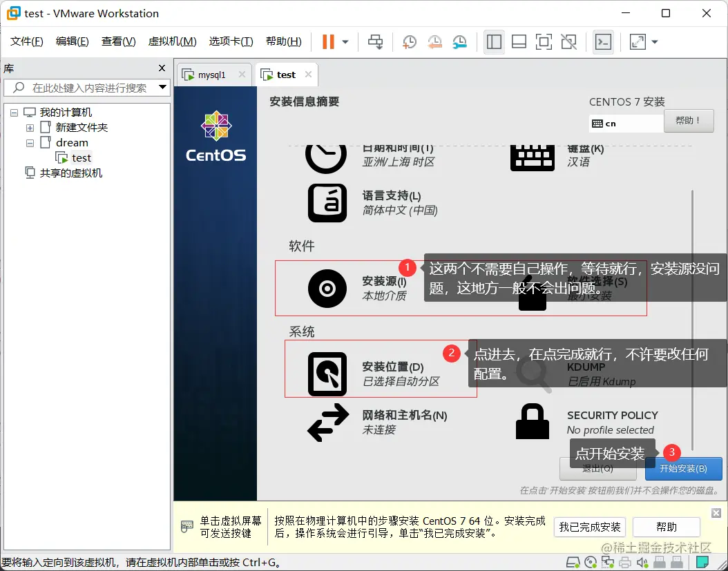Enter full screen mode icon
This screenshot has width=728, height=571.
click(x=544, y=42)
